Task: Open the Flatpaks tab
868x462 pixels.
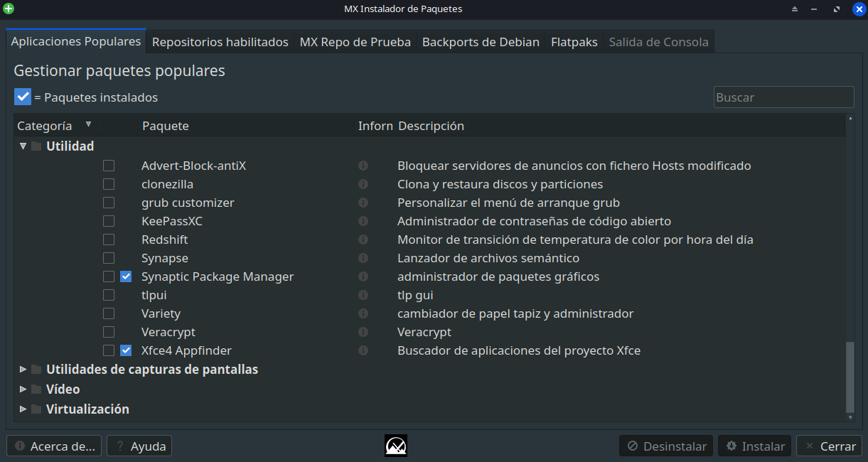Action: [574, 42]
